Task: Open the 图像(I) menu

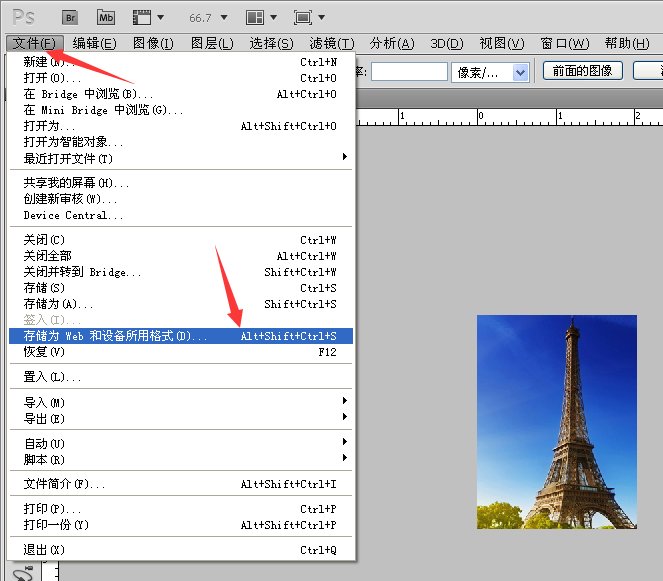Action: [x=153, y=43]
